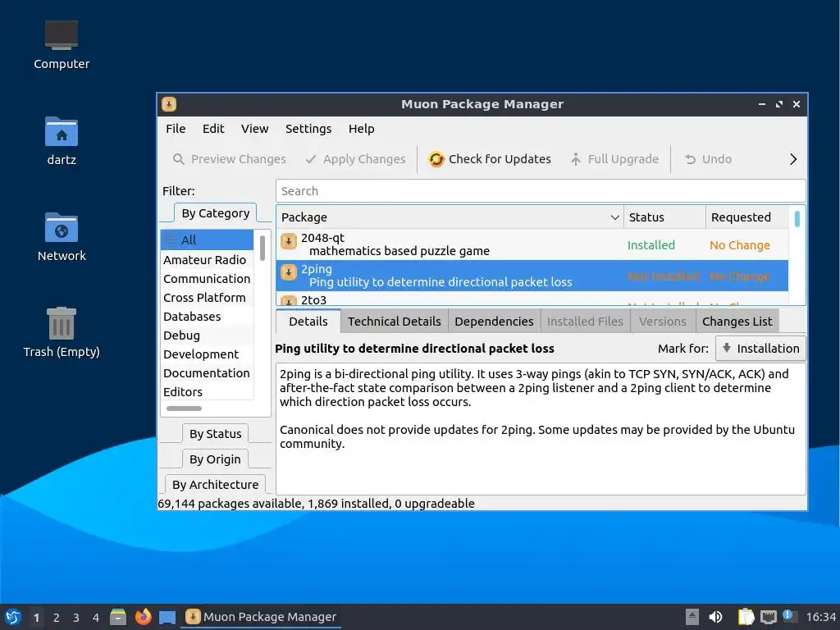840x630 pixels.
Task: Click the 2048-qt package icon
Action: tap(289, 242)
